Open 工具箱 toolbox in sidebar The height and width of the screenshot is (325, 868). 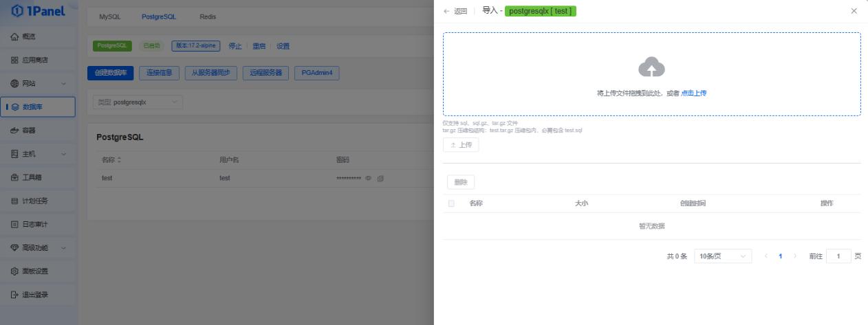(x=39, y=177)
